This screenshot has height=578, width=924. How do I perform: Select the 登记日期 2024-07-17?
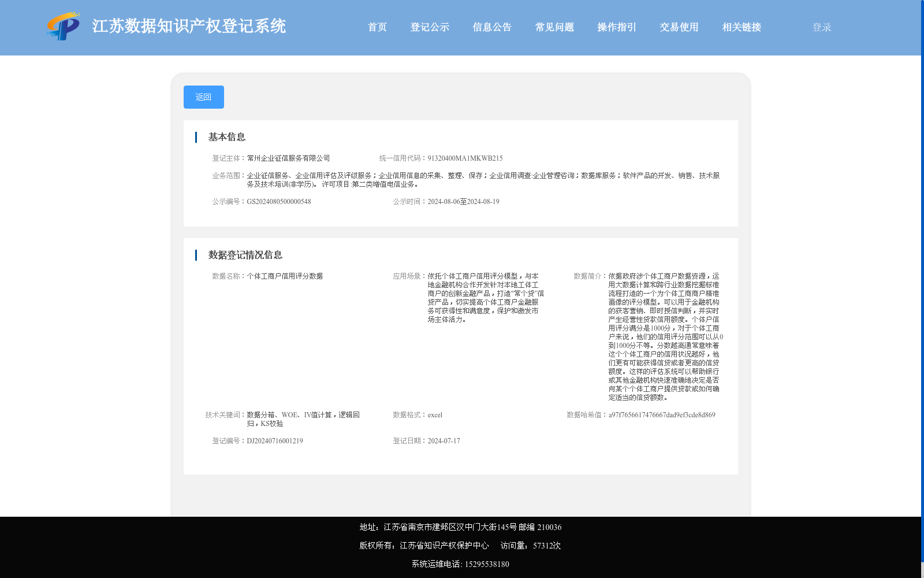(x=444, y=441)
